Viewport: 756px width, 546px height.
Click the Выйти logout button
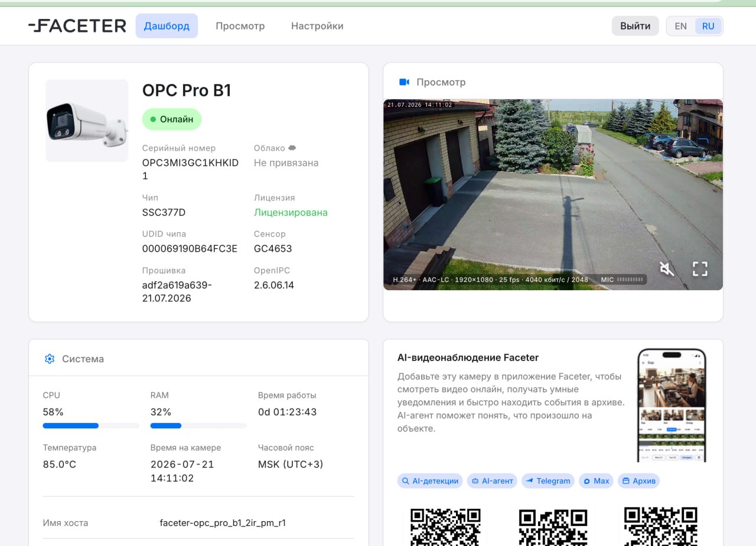click(x=636, y=26)
